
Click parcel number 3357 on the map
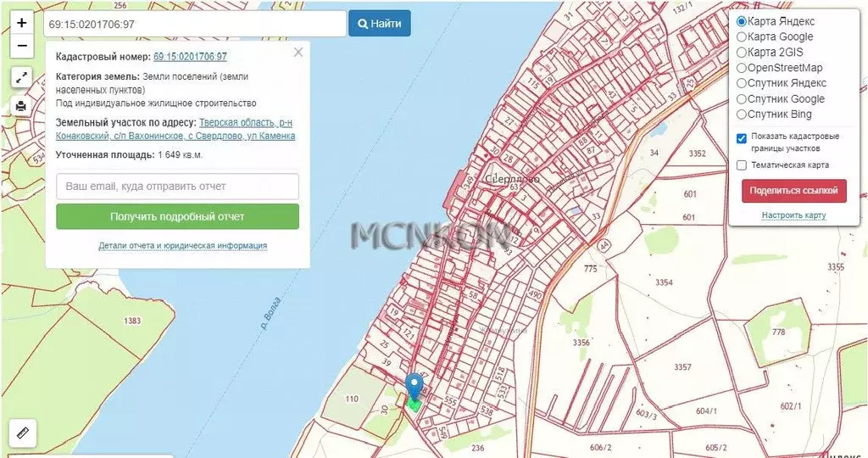point(682,366)
